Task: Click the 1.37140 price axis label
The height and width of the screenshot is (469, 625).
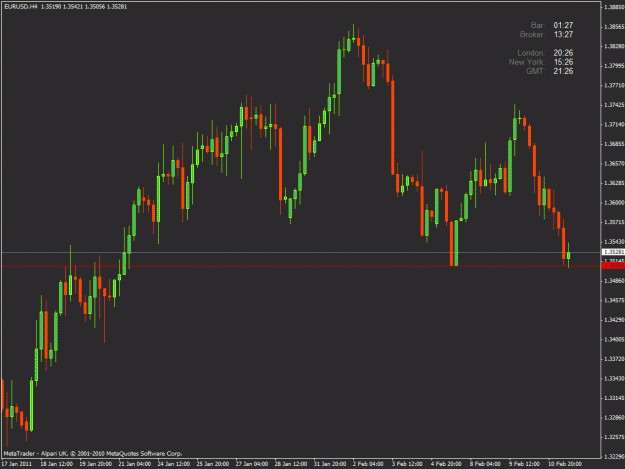Action: [614, 125]
